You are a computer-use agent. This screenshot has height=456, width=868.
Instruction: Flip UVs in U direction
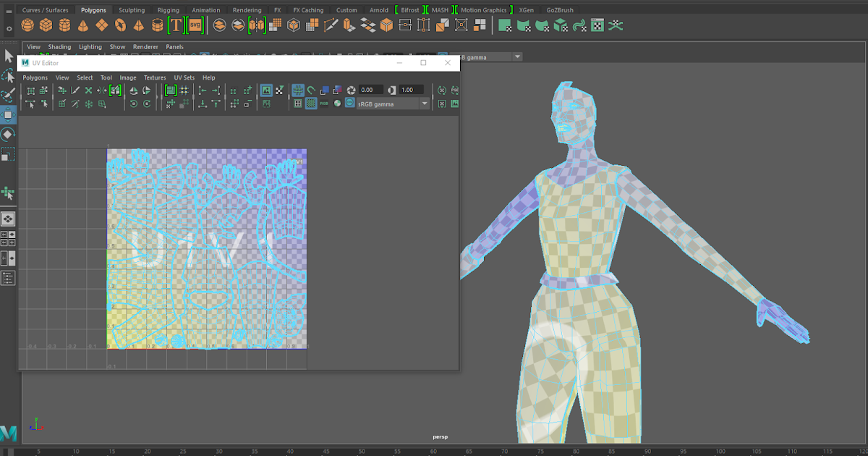134,90
